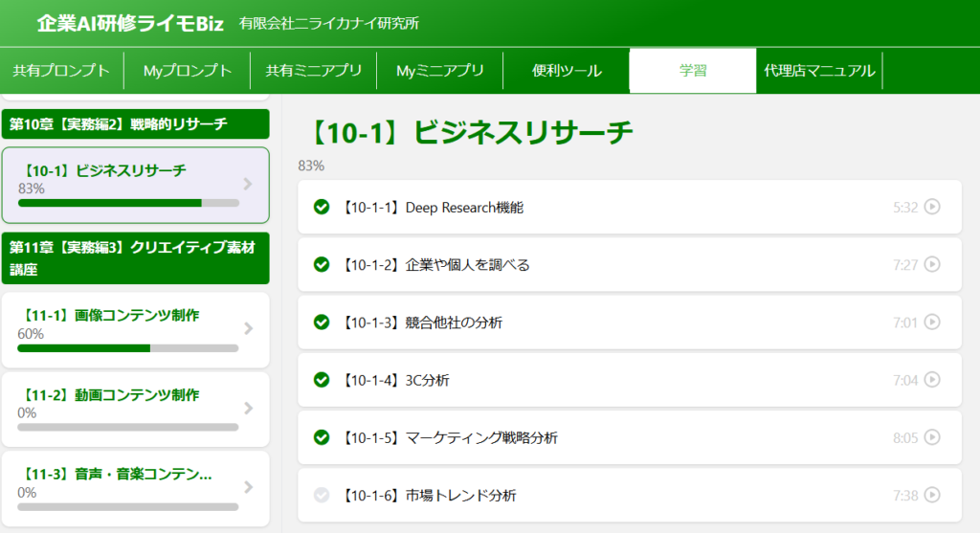Click play icon beside 市場トレンド分析

pyautogui.click(x=932, y=495)
